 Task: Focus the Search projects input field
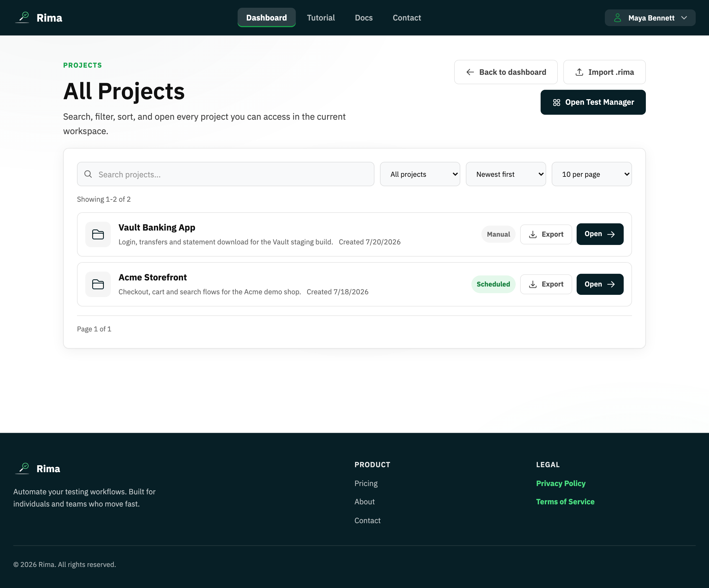pyautogui.click(x=225, y=174)
